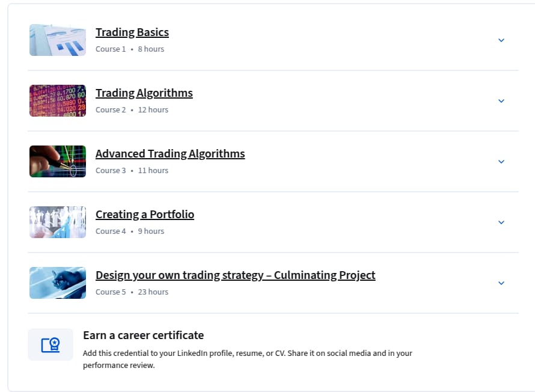Expand the Advanced Trading Algorithms chevron
The width and height of the screenshot is (535, 392).
pyautogui.click(x=501, y=162)
